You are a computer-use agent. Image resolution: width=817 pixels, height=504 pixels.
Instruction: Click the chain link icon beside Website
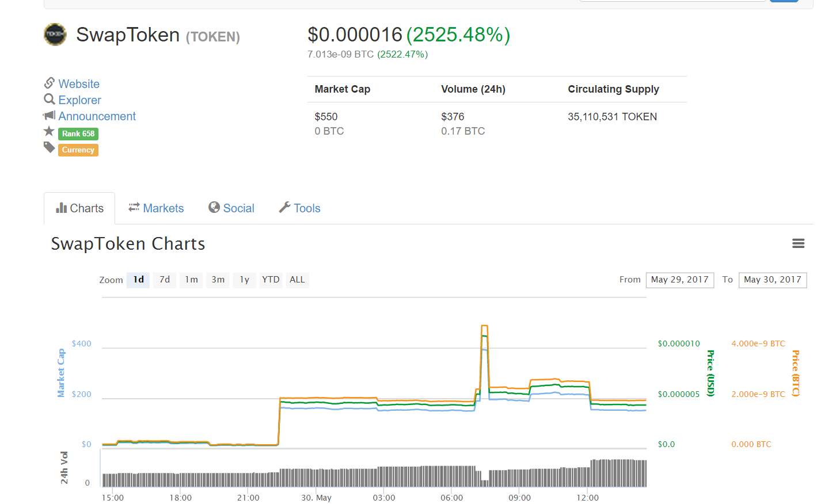(50, 83)
